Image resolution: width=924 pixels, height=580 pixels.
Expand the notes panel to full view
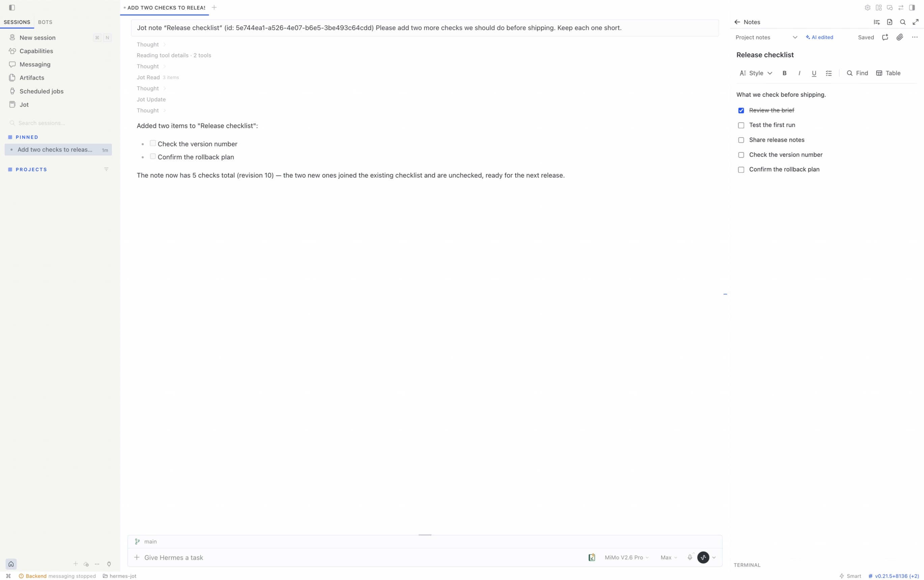coord(916,22)
